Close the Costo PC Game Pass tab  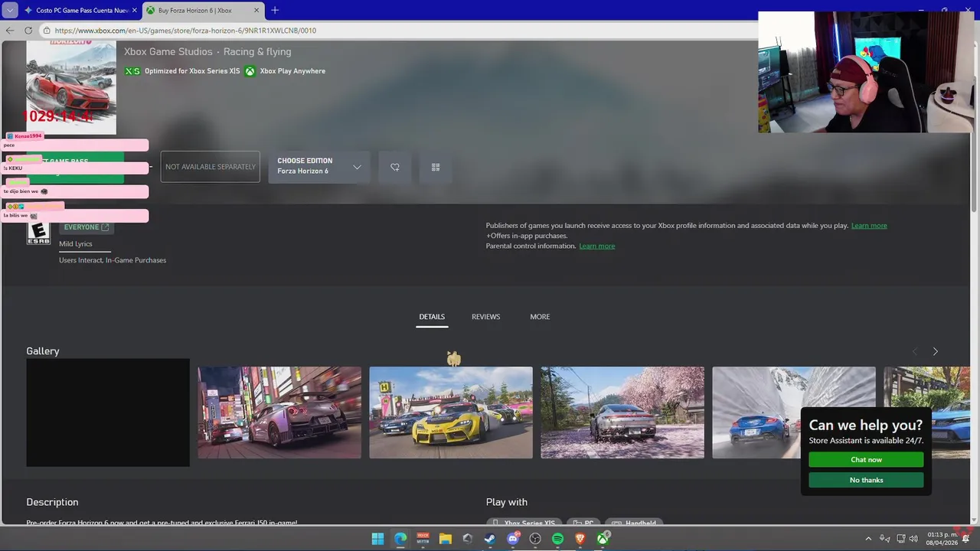pos(135,11)
